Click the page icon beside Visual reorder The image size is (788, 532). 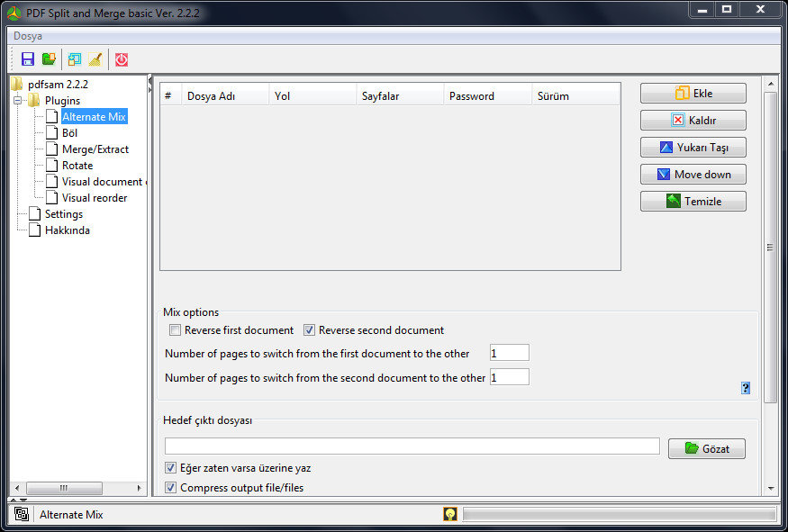click(51, 197)
